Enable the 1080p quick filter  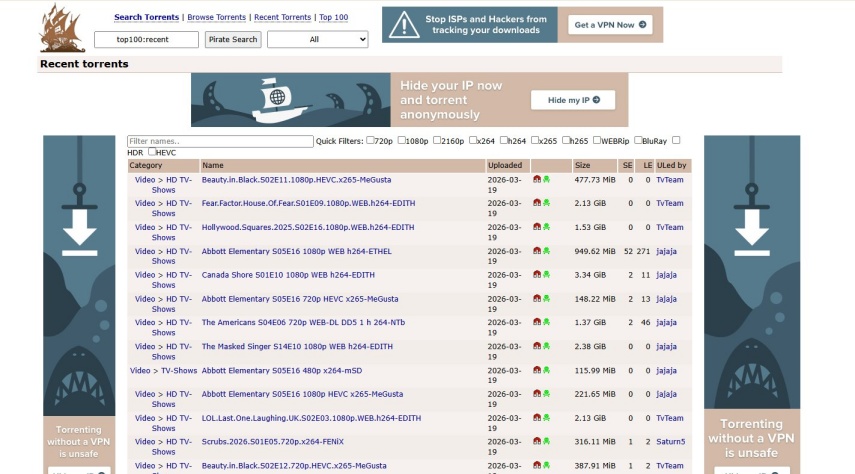click(402, 140)
